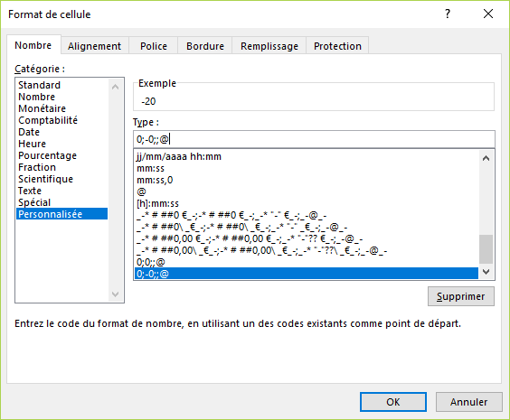Image resolution: width=510 pixels, height=420 pixels.
Task: Click into the Type format code field
Action: coord(314,139)
